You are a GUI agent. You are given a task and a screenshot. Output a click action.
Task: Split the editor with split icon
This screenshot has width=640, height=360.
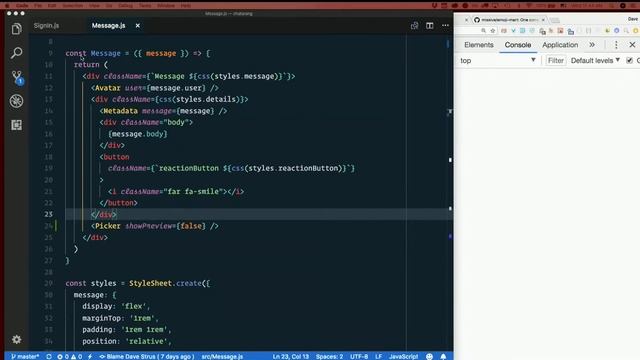(x=430, y=25)
